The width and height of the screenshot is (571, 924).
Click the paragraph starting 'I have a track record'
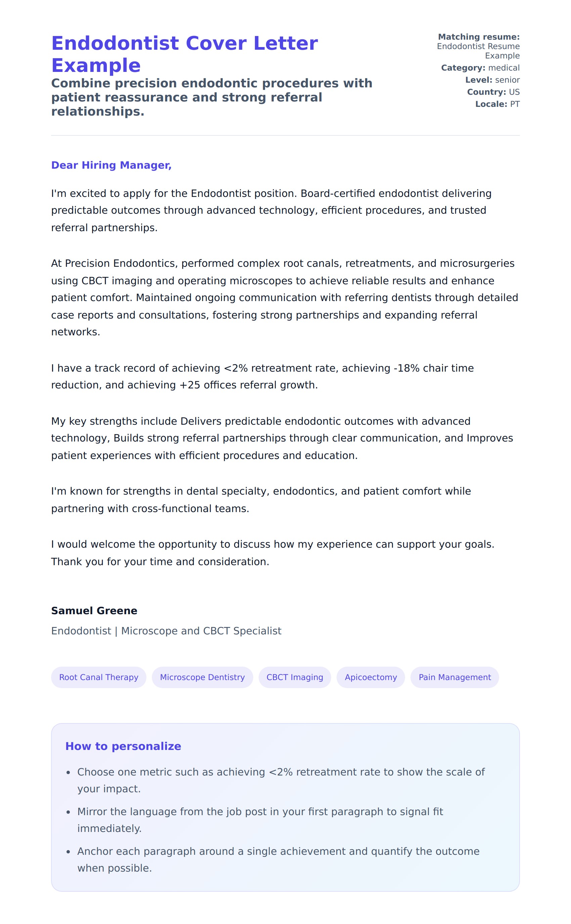coord(262,376)
